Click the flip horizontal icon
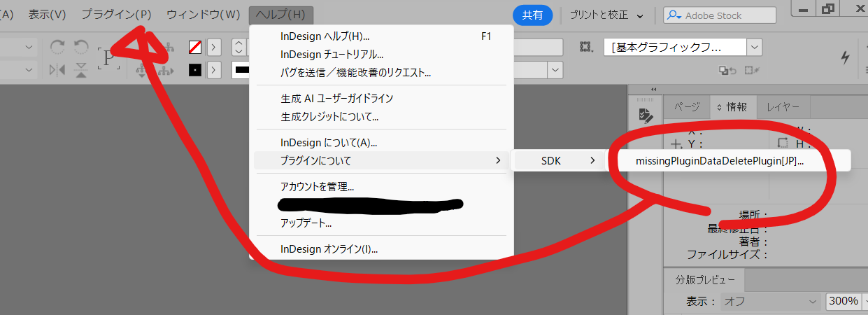The width and height of the screenshot is (868, 315). coord(58,69)
